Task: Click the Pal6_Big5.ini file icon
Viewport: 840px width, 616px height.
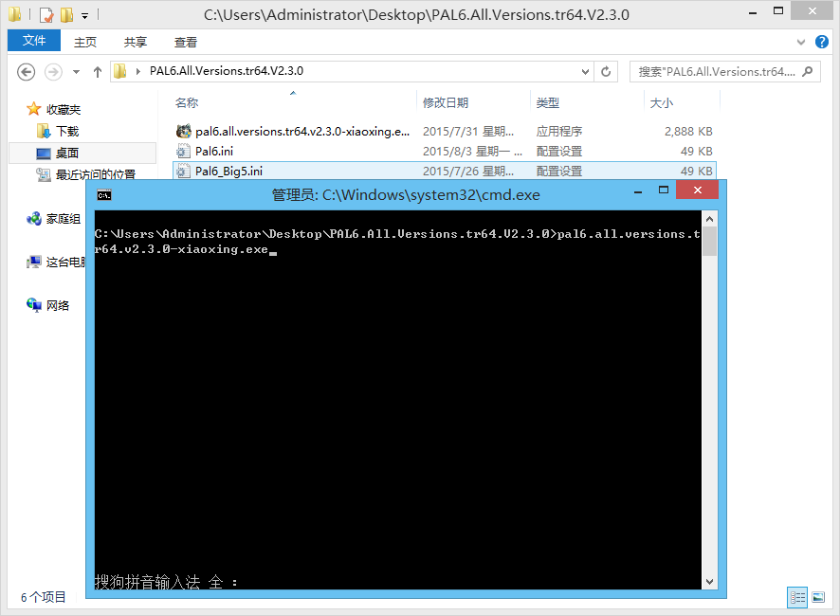Action: pyautogui.click(x=183, y=171)
